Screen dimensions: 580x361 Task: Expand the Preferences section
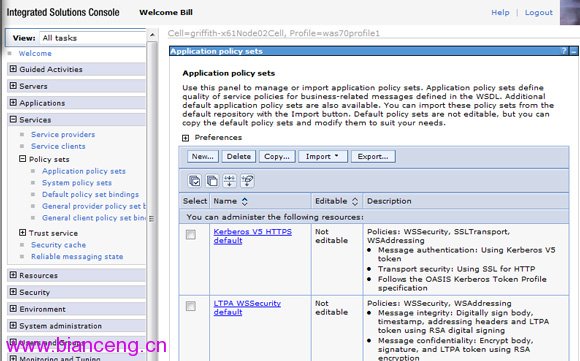tap(185, 138)
